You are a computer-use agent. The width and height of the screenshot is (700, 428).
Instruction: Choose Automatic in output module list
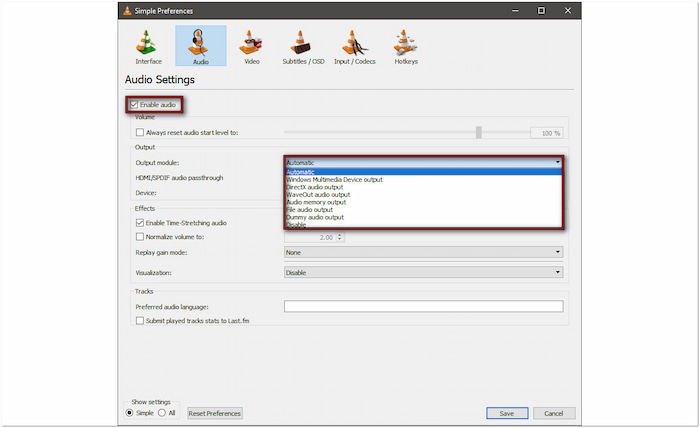tap(423, 172)
